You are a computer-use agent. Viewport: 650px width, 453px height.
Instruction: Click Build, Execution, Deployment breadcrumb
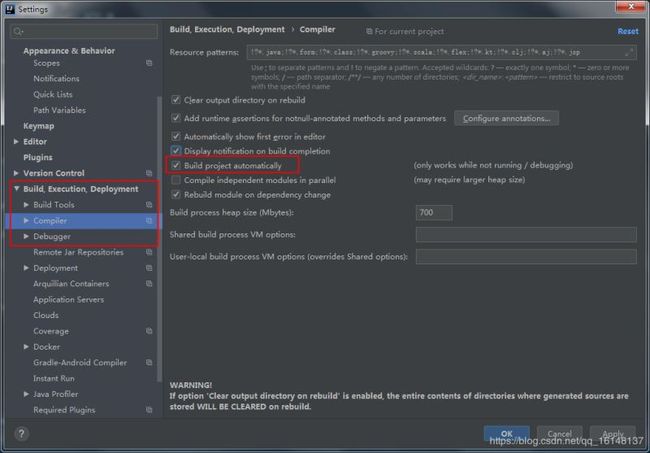[227, 29]
